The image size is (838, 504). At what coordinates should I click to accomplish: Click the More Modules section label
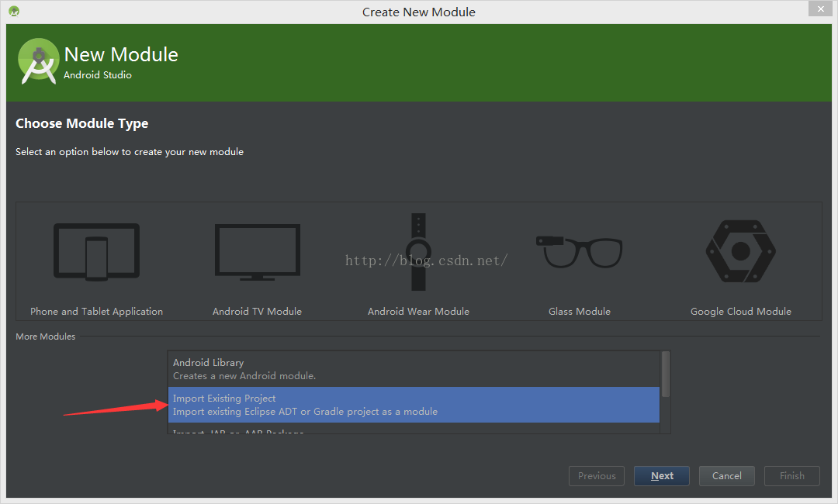tap(46, 337)
